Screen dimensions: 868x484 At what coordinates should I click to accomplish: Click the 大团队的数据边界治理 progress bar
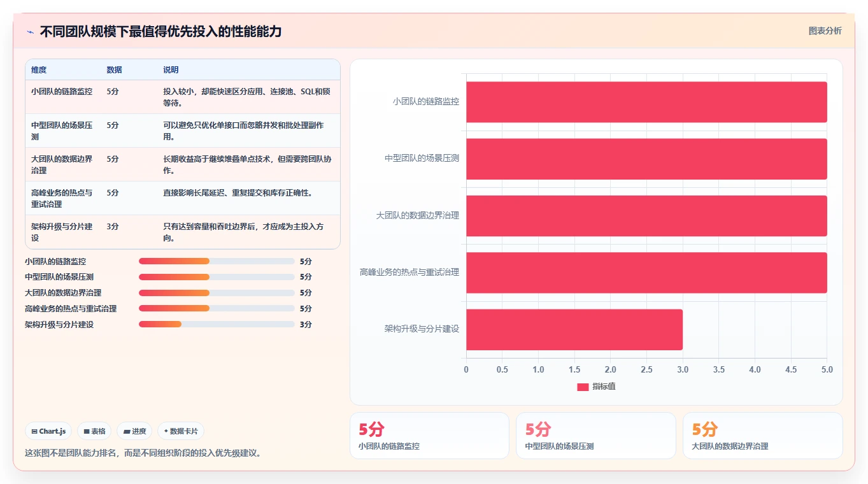(x=217, y=293)
